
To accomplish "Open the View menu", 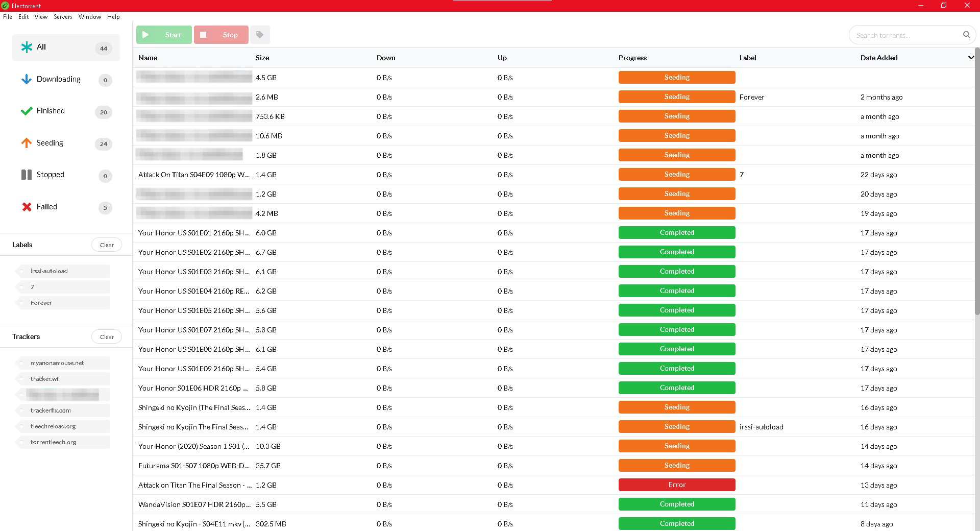I will (41, 17).
